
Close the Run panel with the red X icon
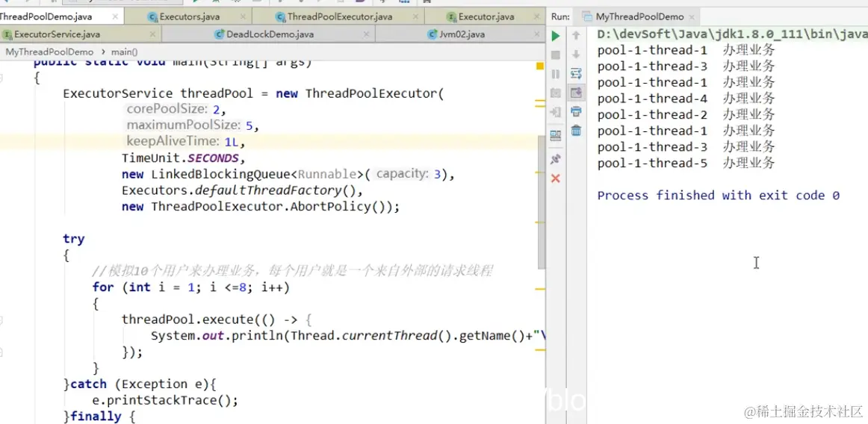[556, 178]
